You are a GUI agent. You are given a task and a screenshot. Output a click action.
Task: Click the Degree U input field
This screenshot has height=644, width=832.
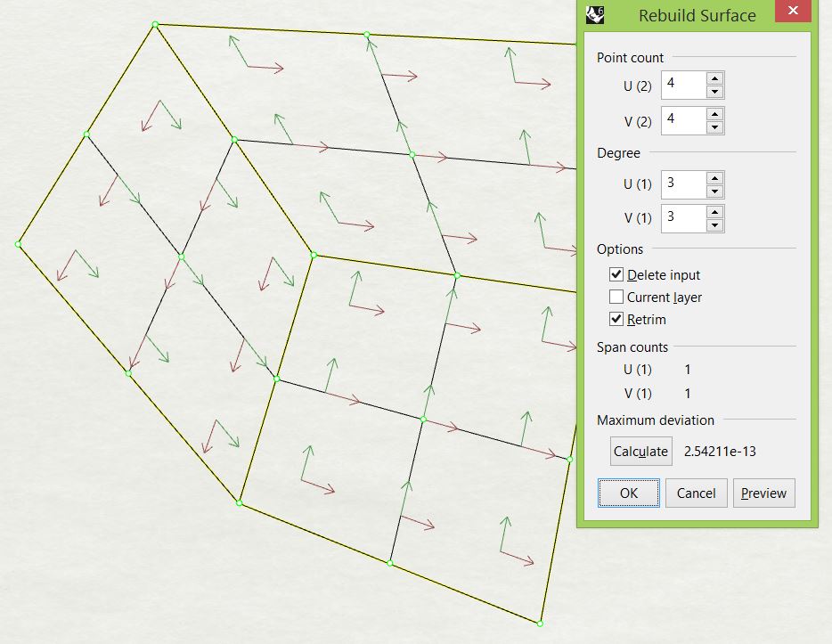pos(684,184)
